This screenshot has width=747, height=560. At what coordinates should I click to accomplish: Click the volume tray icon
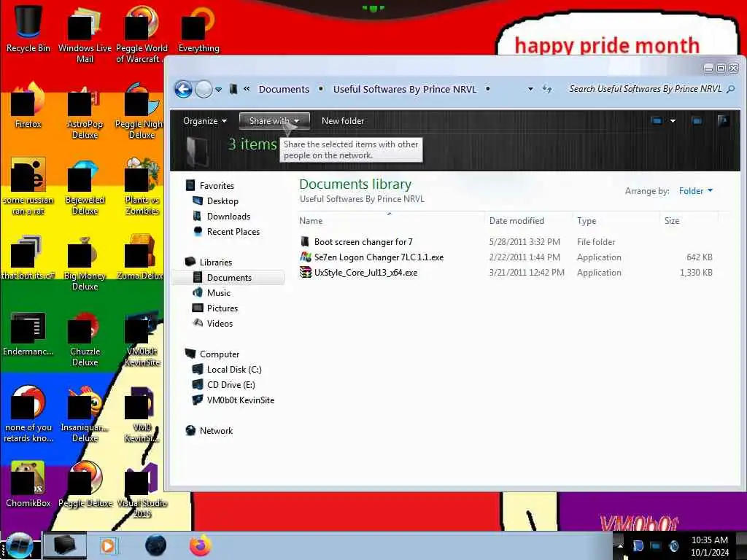point(673,546)
